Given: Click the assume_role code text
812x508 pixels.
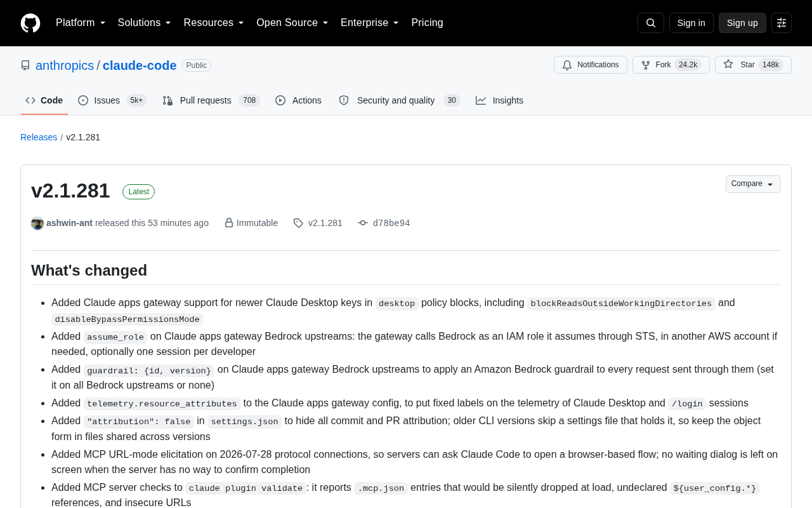Looking at the screenshot, I should tap(115, 337).
